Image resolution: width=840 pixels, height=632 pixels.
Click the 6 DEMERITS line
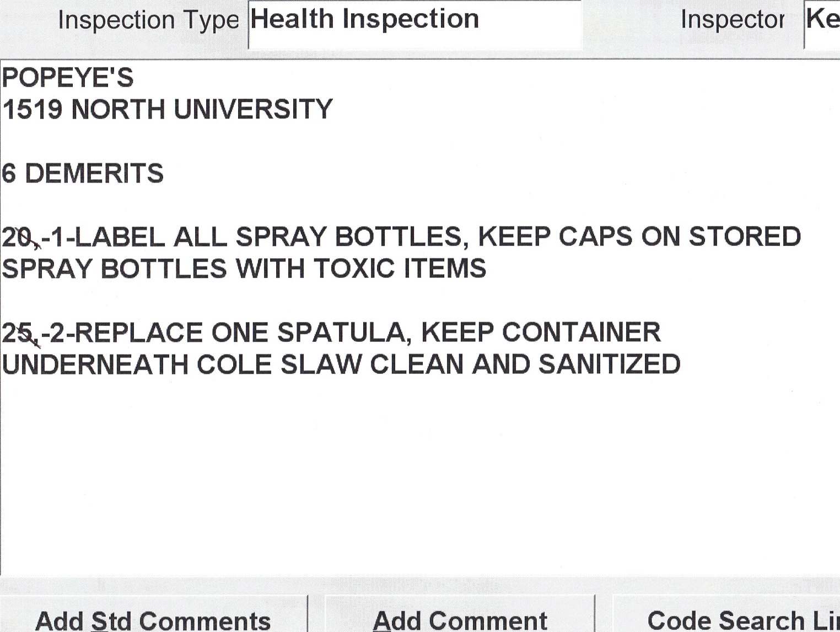(83, 173)
